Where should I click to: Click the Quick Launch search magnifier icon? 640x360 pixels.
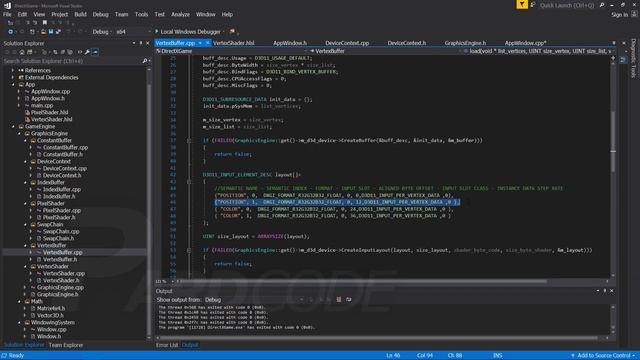click(602, 5)
